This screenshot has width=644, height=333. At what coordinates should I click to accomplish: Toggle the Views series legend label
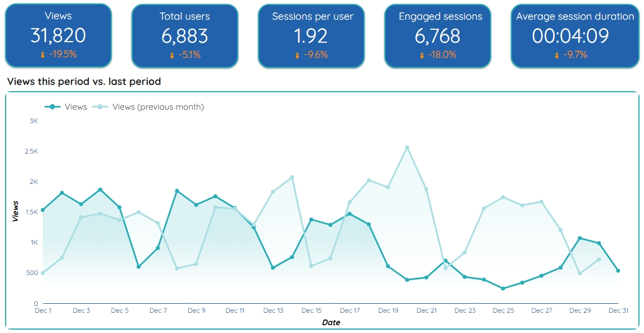(x=76, y=107)
